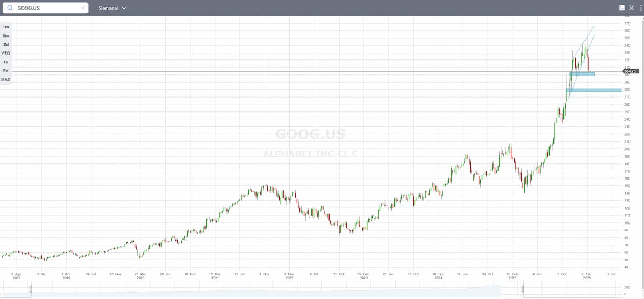Select the 5m time range
This screenshot has width=644, height=299.
(5, 35)
